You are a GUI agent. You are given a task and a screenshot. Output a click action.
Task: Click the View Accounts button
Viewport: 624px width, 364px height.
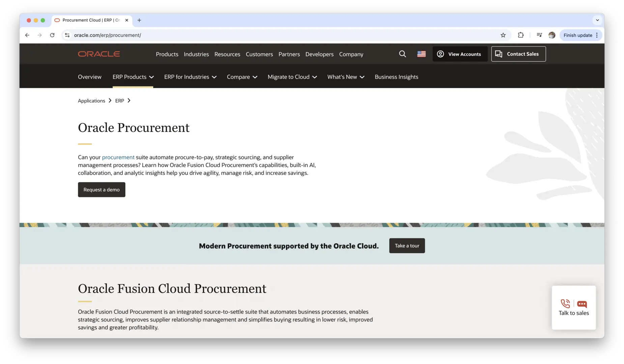[x=460, y=54]
